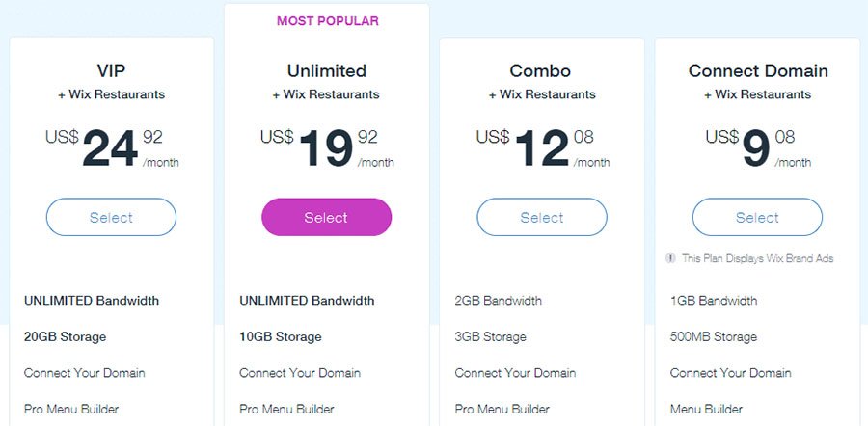Click the Connect Domain plan title
Viewport: 868px width, 426px height.
point(757,71)
